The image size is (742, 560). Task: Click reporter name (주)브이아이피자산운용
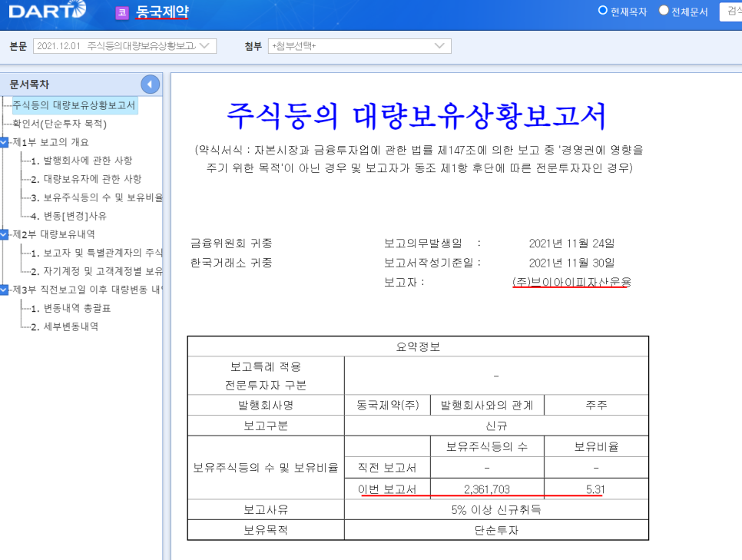point(571,282)
